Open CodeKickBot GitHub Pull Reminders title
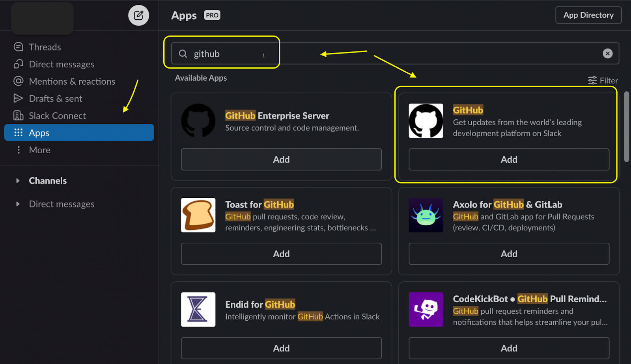Viewport: 631px width, 364px height. click(530, 299)
